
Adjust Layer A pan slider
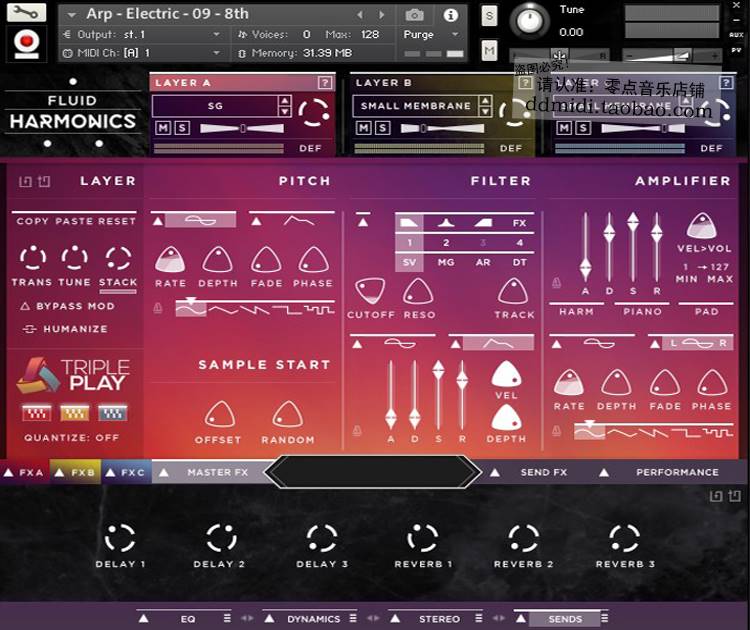pyautogui.click(x=243, y=128)
